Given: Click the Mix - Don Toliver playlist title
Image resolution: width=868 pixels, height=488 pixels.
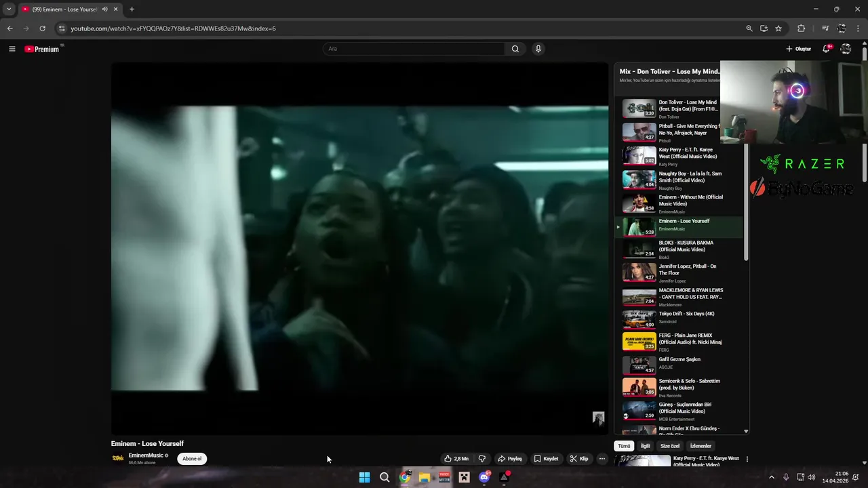Looking at the screenshot, I should coord(669,71).
